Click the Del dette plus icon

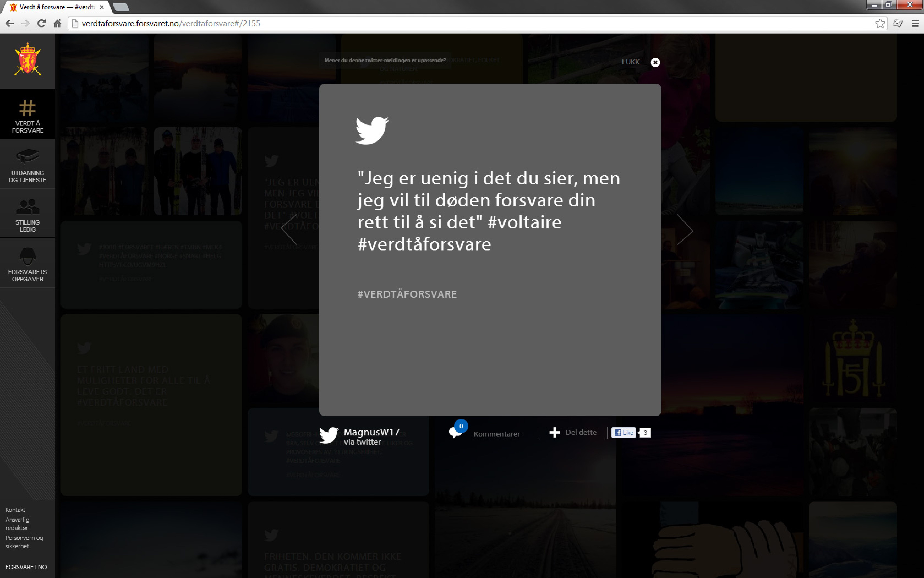point(554,432)
